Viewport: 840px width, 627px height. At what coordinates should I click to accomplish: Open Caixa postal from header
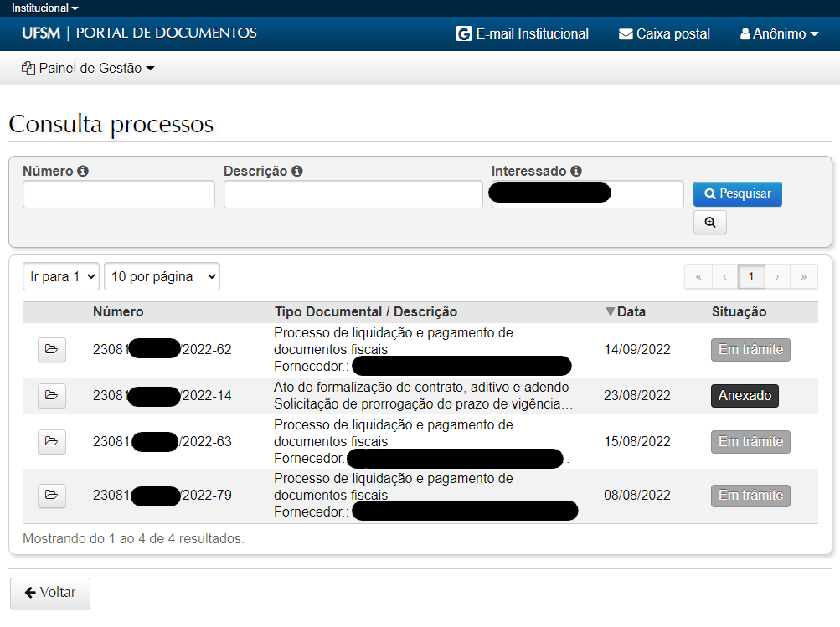click(664, 34)
